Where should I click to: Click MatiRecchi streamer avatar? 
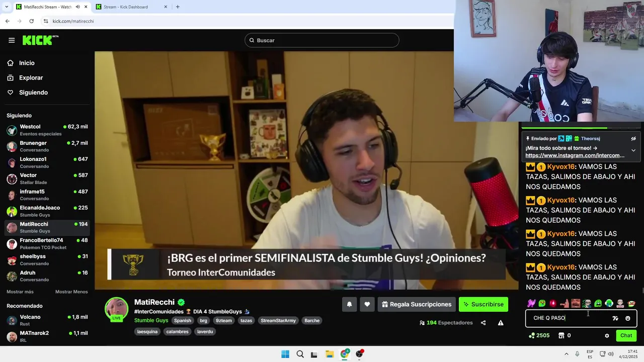coord(116,309)
